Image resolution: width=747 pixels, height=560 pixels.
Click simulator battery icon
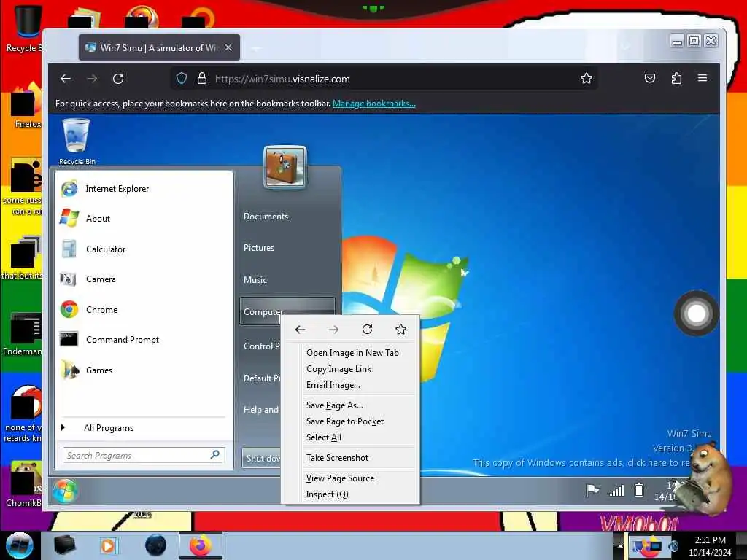click(639, 490)
